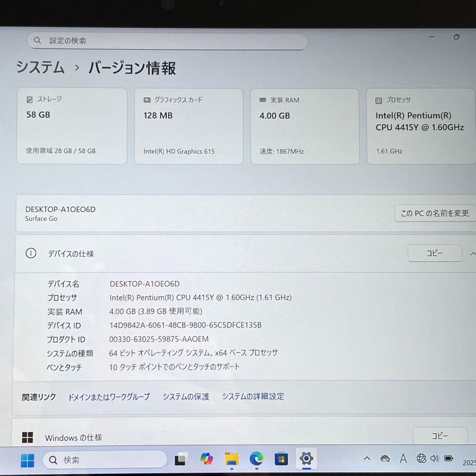Click the storage disk icon
The width and height of the screenshot is (476, 476).
[x=30, y=99]
